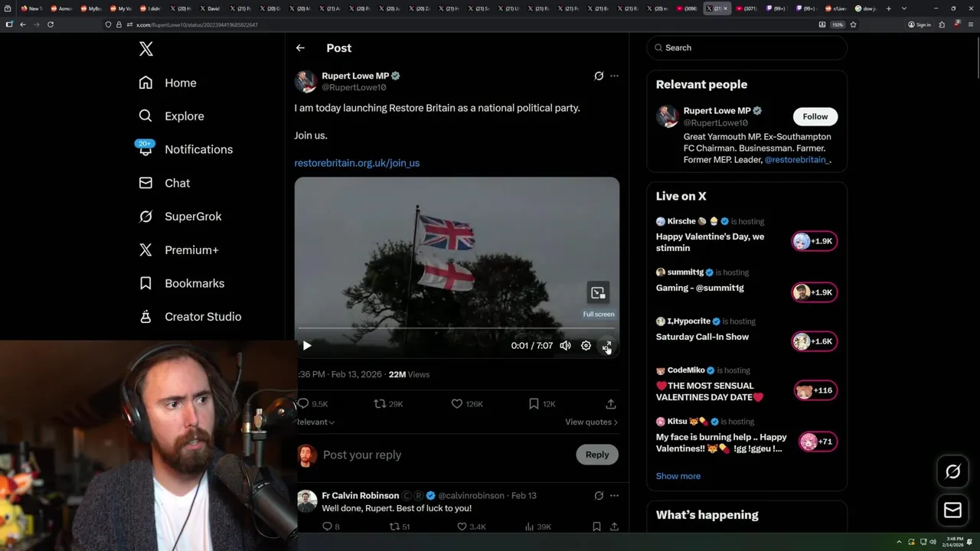Join CodeMiko's live with +116 listeners
The image size is (980, 551).
pyautogui.click(x=815, y=390)
